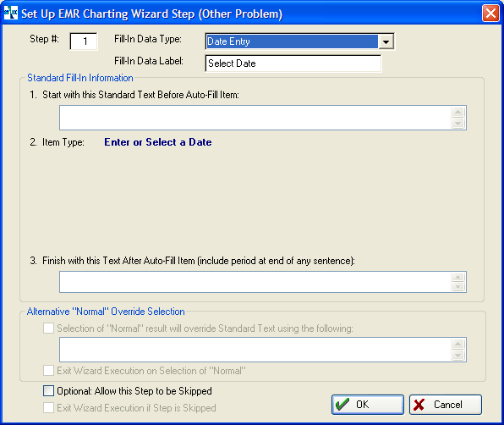Click up arrow of Standard Text scrollbar
The image size is (504, 425).
tap(458, 112)
